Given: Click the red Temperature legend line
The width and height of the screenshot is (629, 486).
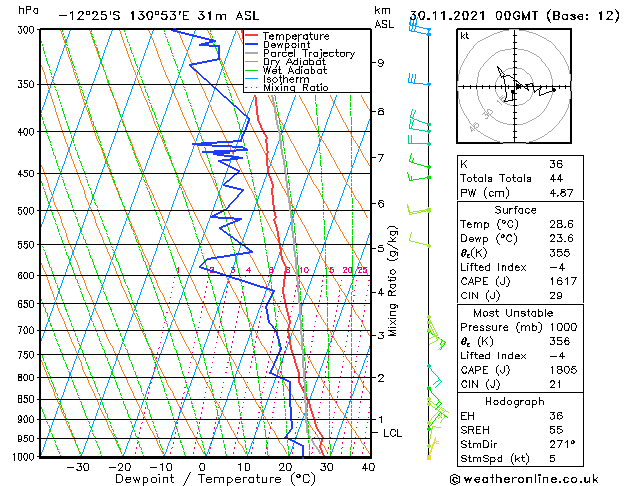Looking at the screenshot, I should pos(252,36).
